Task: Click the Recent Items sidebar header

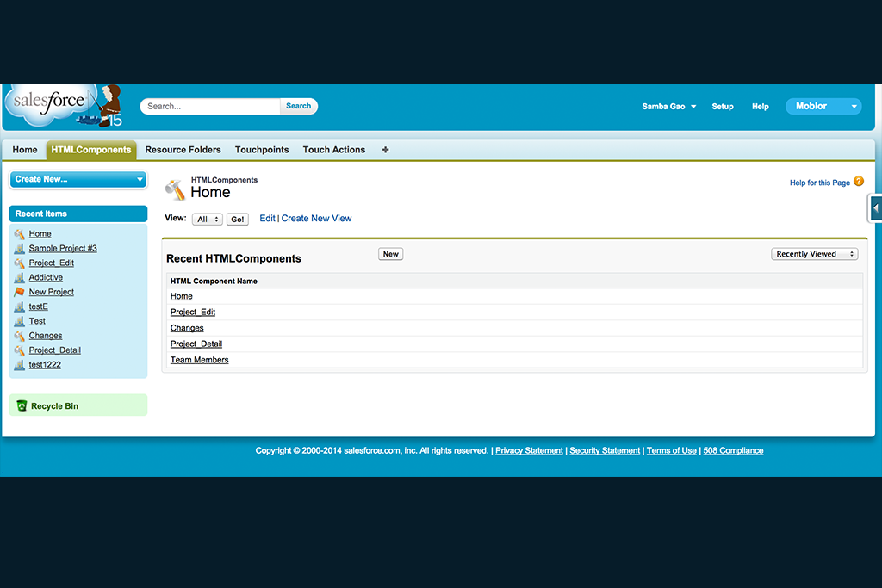Action: (x=78, y=214)
